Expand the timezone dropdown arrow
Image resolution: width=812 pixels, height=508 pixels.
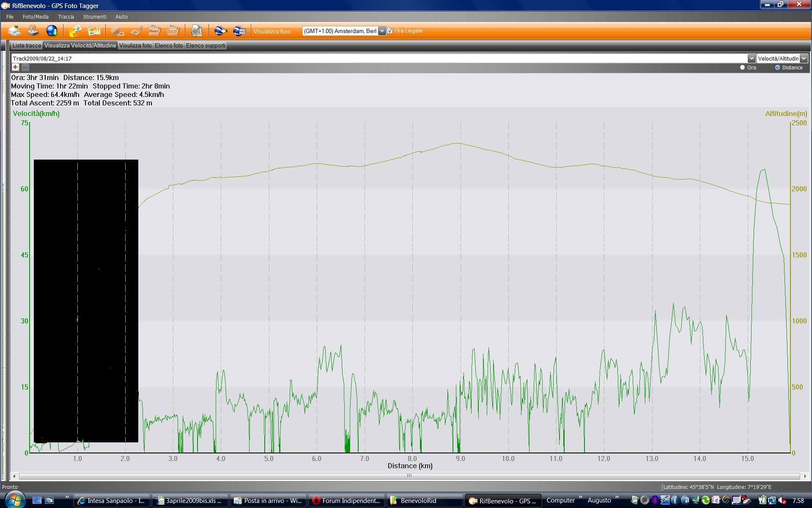pyautogui.click(x=382, y=31)
